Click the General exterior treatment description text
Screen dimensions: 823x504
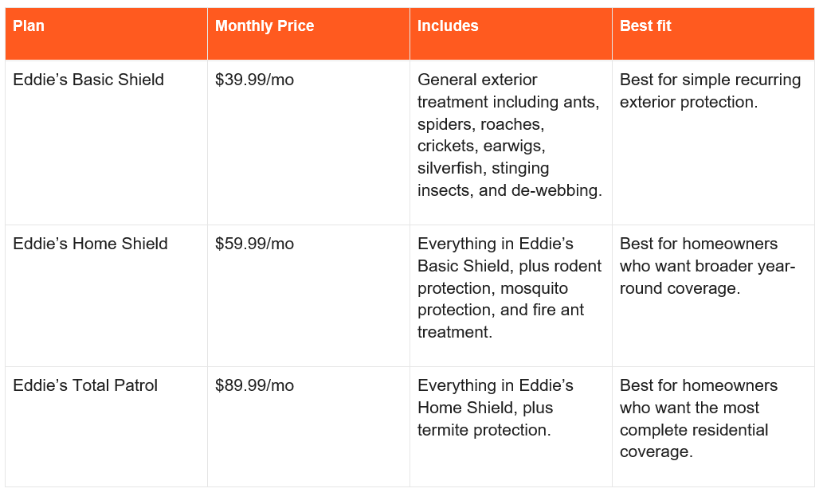(510, 135)
